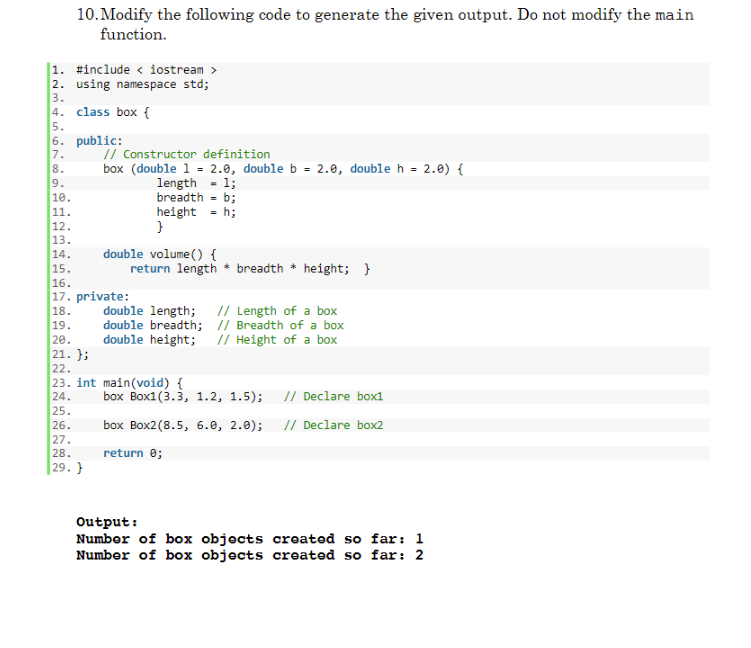Viewport: 751px width, 648px height.
Task: Click the '// Constructor definition' comment
Action: point(187,154)
